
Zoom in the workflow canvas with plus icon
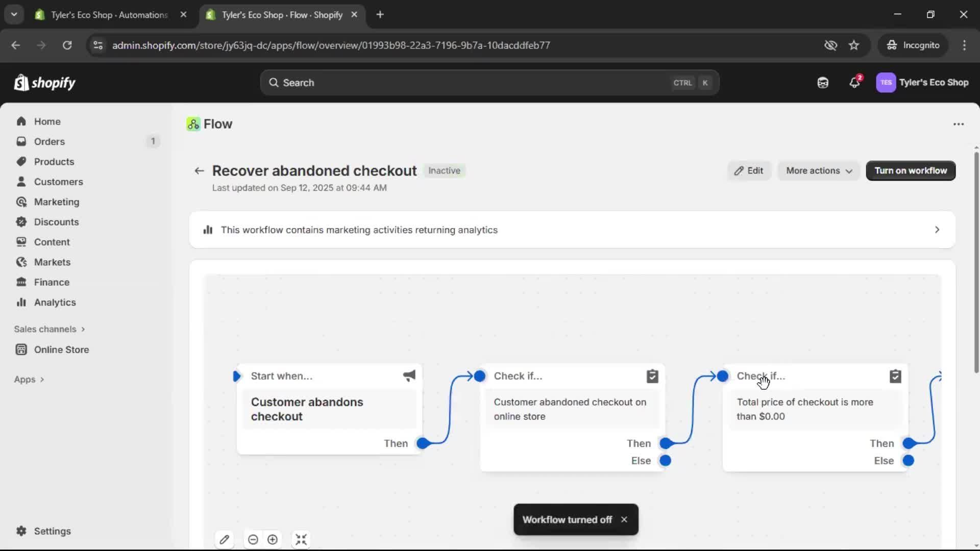coord(272,539)
